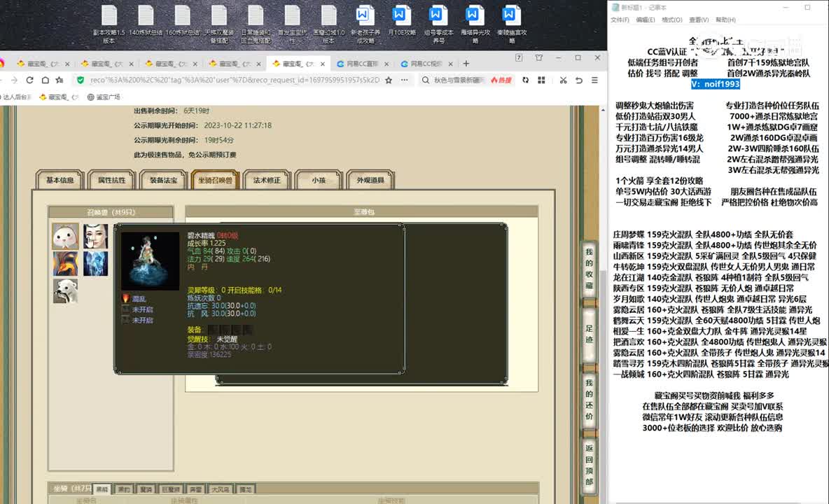This screenshot has width=829, height=504.
Task: Click the scissors screenshot tool icon
Action: pyautogui.click(x=563, y=80)
